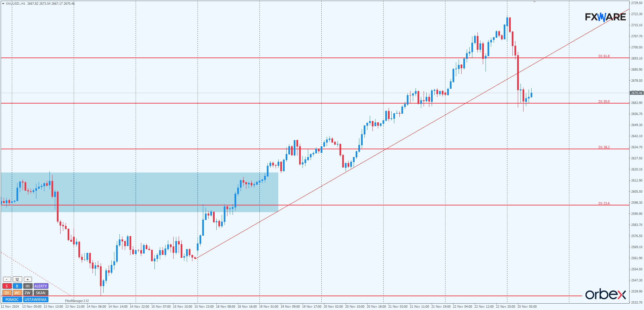The height and width of the screenshot is (310, 644).
Task: Click the red S sell button
Action: [7, 286]
